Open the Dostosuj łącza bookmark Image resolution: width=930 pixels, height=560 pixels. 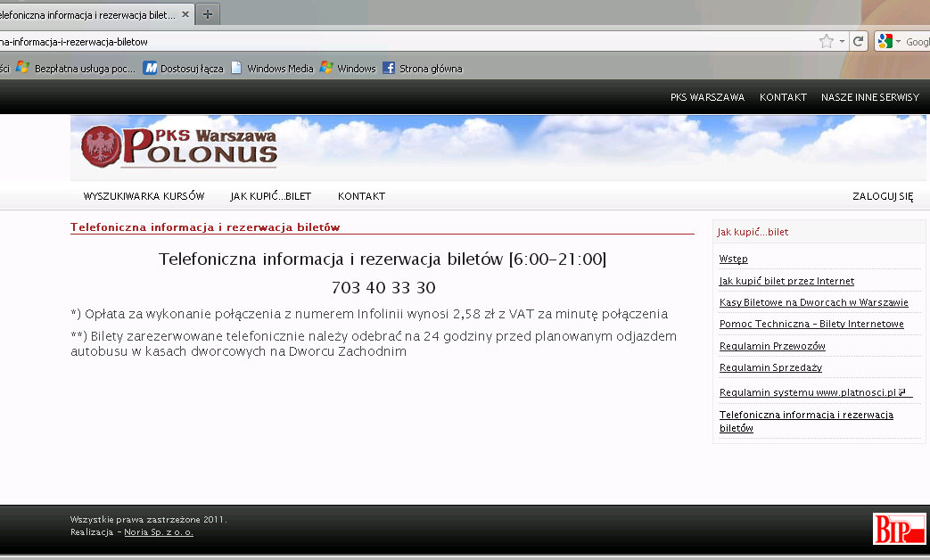point(184,69)
